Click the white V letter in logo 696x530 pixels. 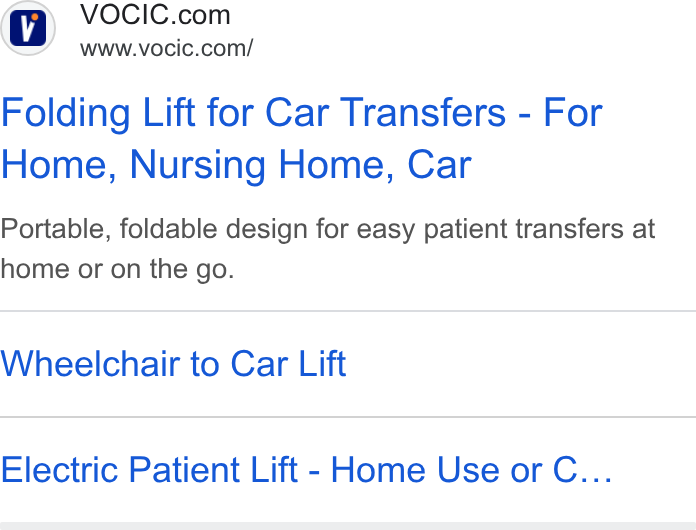27,29
